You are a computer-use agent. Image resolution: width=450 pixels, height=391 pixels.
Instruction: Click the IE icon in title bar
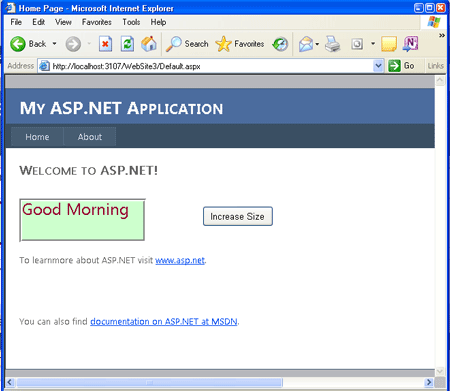click(10, 8)
